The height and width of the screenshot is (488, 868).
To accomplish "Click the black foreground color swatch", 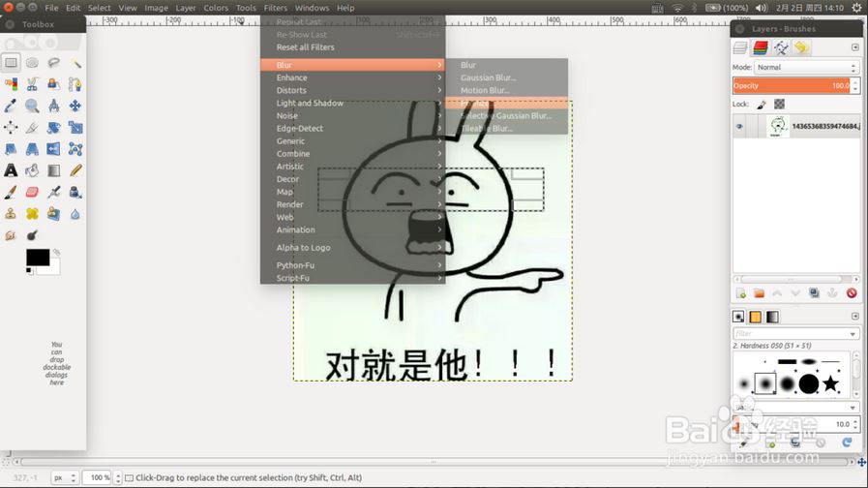I will pos(38,258).
